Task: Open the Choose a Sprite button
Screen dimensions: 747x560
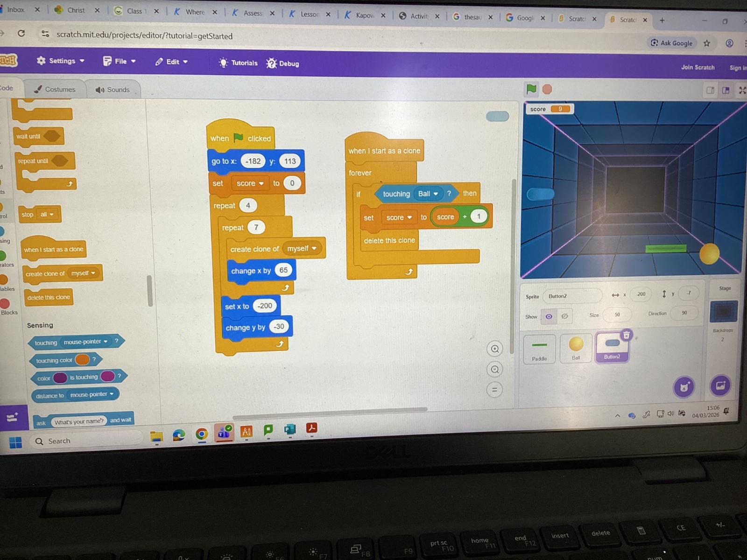Action: click(x=684, y=386)
